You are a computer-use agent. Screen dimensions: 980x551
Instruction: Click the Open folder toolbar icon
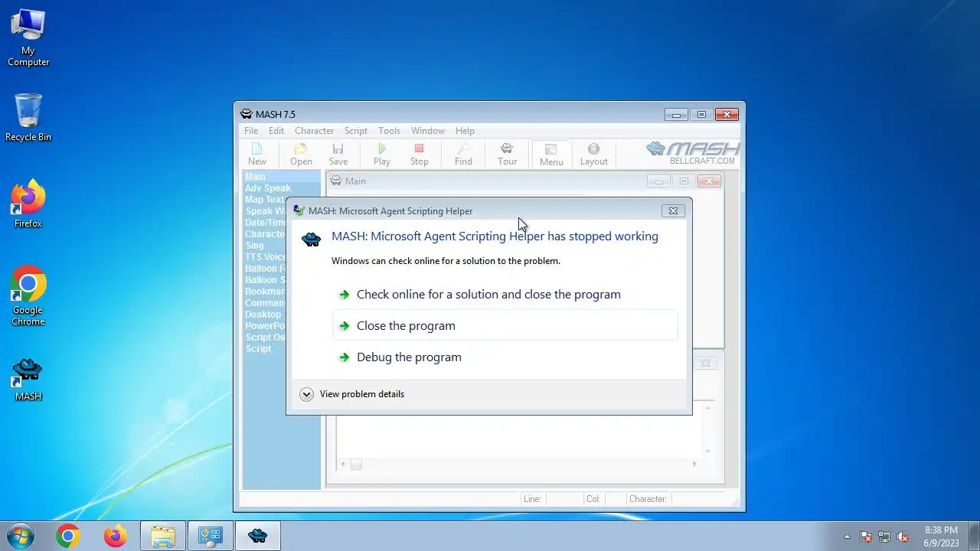[x=301, y=154]
